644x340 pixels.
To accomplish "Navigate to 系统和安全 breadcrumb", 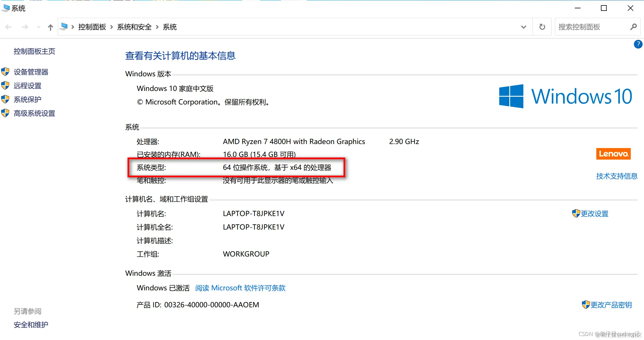I will click(134, 27).
